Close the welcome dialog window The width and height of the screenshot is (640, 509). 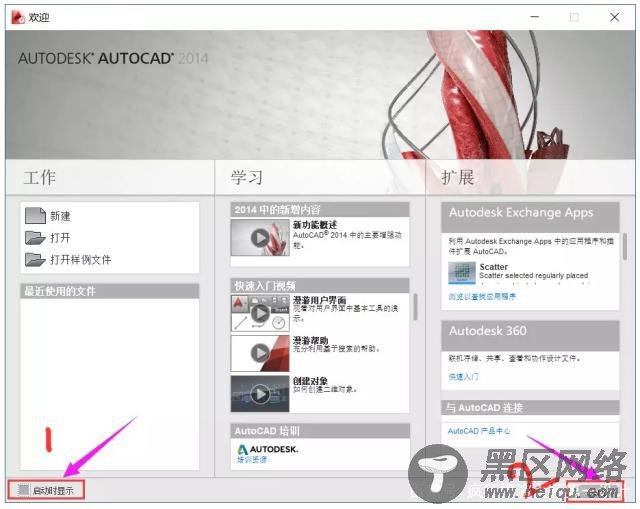614,17
